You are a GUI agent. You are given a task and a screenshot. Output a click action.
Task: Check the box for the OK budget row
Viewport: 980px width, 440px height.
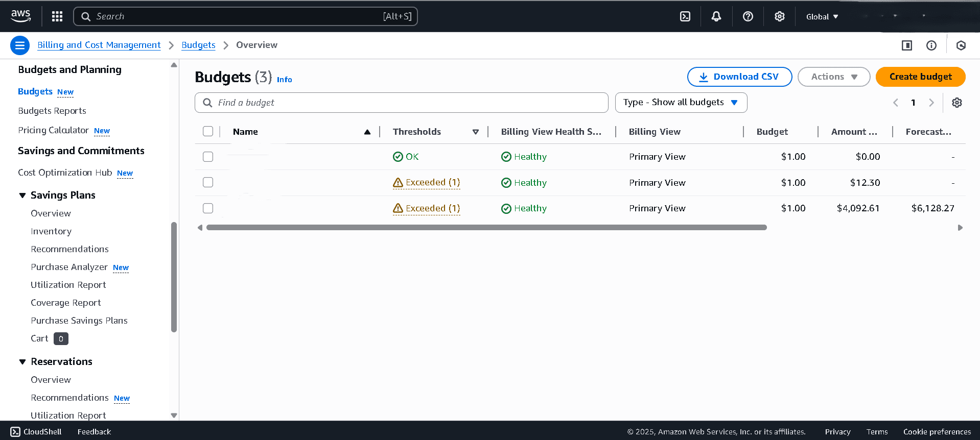tap(208, 157)
